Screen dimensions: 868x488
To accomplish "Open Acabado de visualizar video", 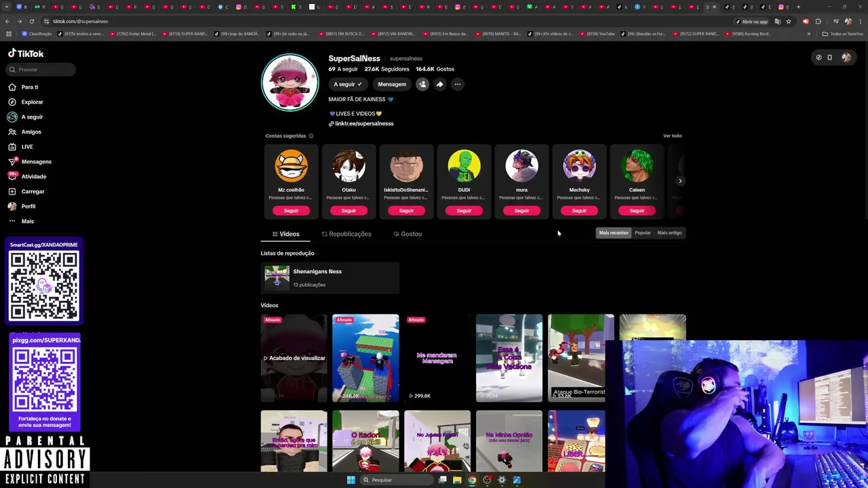I will [294, 358].
